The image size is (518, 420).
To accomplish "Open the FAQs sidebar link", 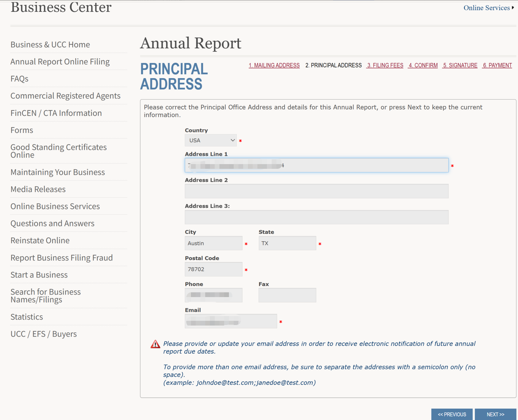I will pyautogui.click(x=19, y=79).
